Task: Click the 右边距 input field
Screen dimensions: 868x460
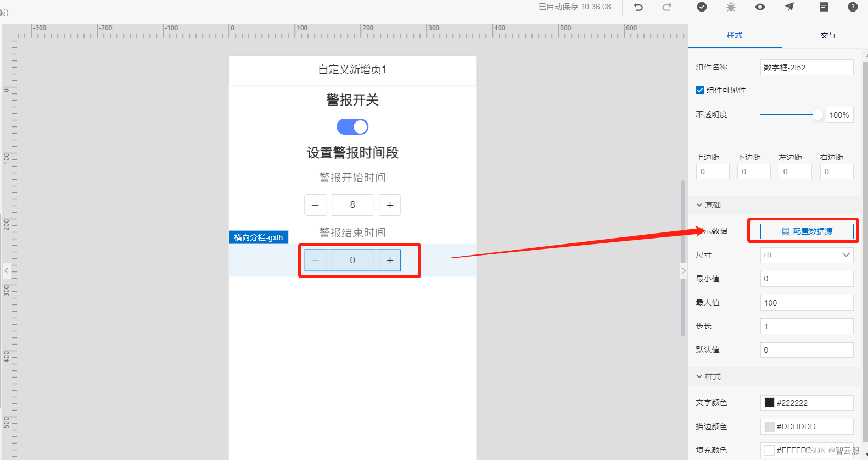Action: pos(837,171)
